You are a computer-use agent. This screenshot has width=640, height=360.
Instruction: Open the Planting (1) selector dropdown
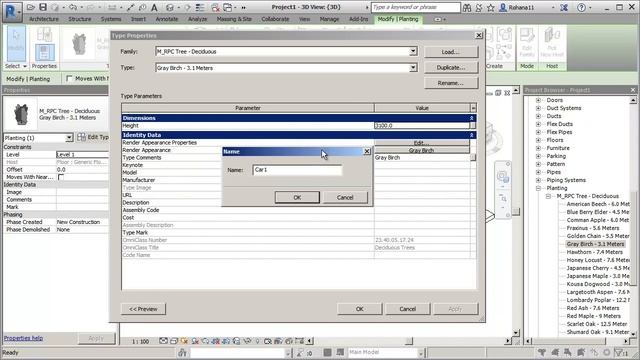[x=69, y=138]
